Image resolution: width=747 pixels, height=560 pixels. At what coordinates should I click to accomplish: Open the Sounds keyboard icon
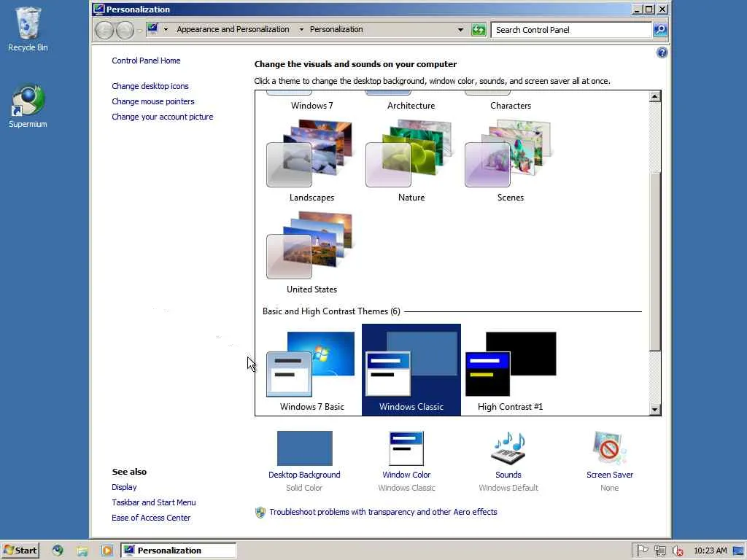click(508, 448)
